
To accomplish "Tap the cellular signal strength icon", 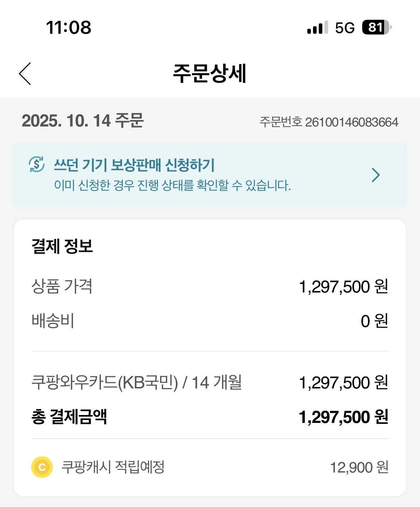I will pos(317,27).
